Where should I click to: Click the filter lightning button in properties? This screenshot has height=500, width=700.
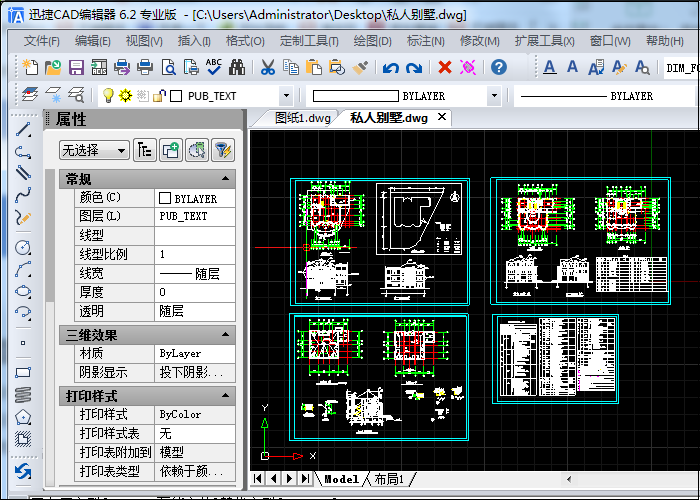pos(223,150)
